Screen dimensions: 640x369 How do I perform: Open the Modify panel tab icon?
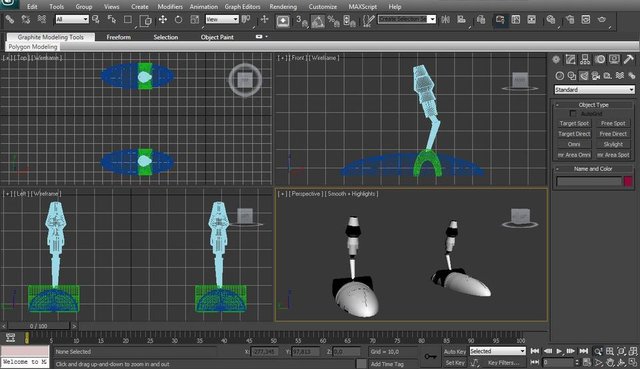point(571,60)
